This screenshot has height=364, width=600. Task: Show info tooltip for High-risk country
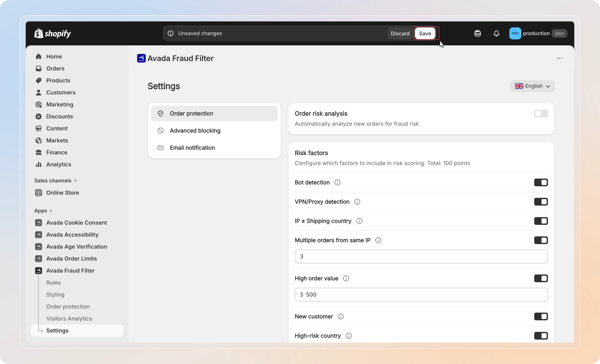pyautogui.click(x=348, y=336)
